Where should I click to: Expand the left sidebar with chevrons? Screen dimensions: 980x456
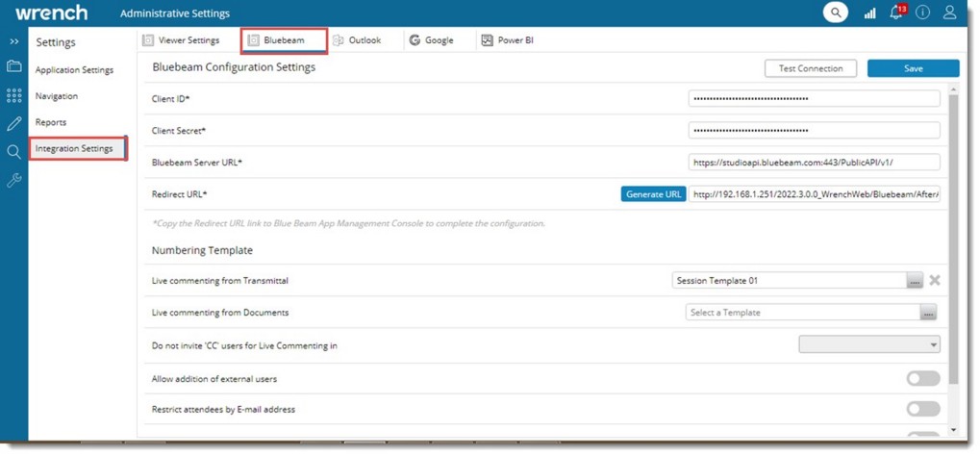(x=13, y=42)
